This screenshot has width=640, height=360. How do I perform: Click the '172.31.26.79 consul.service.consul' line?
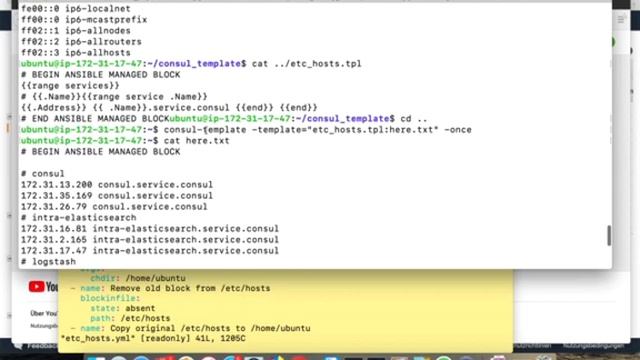[x=114, y=207]
